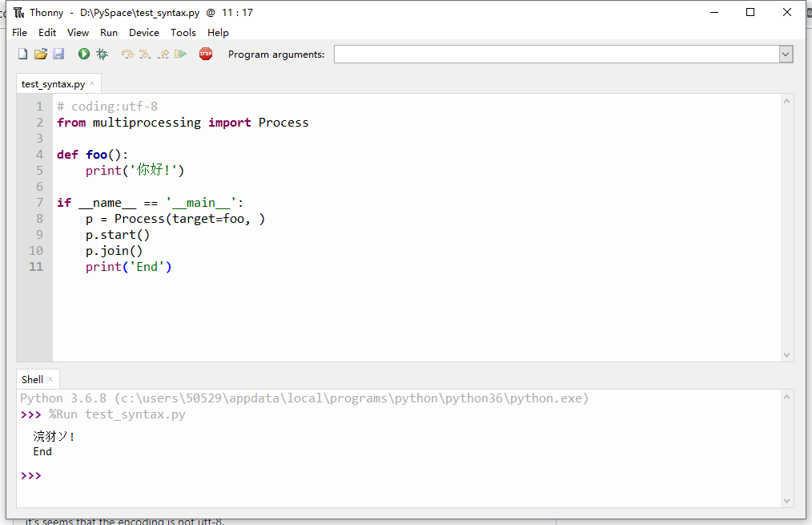Open the File menu

pos(19,32)
